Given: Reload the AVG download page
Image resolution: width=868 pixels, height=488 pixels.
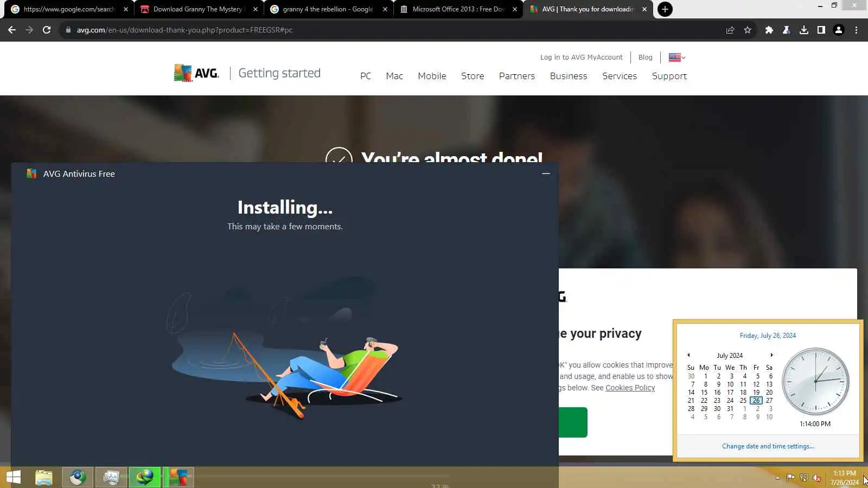Looking at the screenshot, I should tap(47, 30).
